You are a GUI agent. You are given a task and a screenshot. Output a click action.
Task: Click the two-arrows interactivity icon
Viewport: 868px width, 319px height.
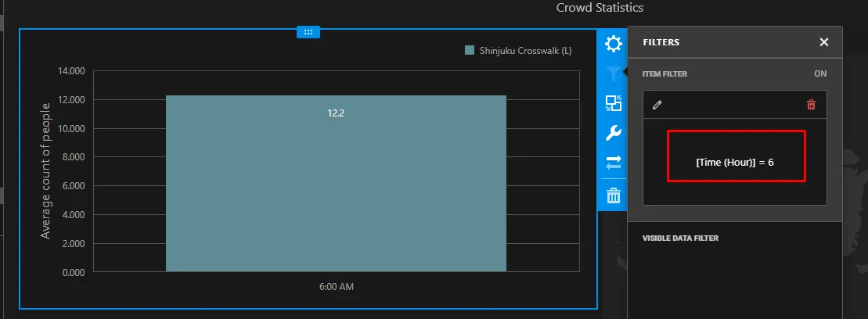613,162
